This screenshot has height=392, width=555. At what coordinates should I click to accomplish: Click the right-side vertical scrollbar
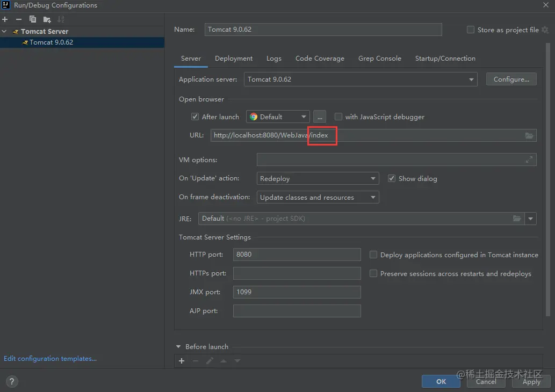point(548,179)
